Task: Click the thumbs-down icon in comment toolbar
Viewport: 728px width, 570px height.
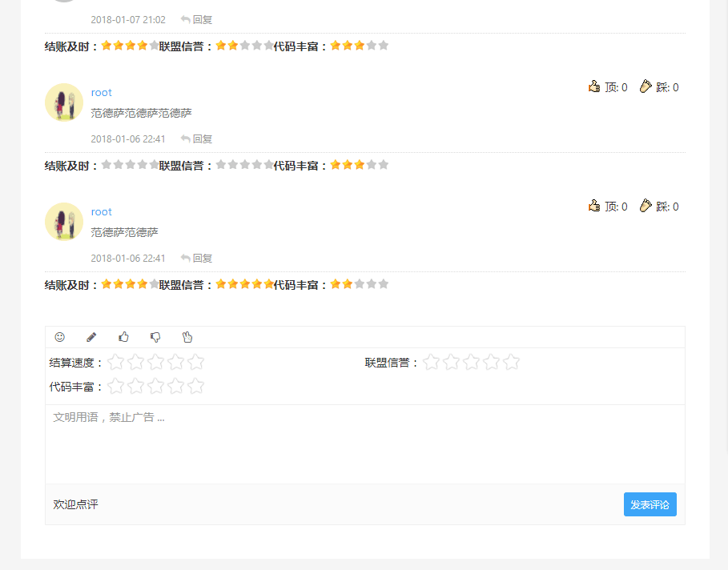Action: pyautogui.click(x=155, y=337)
